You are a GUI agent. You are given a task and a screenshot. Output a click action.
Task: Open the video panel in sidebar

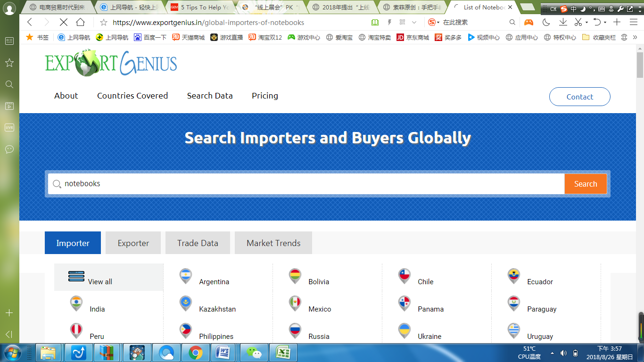(9, 106)
